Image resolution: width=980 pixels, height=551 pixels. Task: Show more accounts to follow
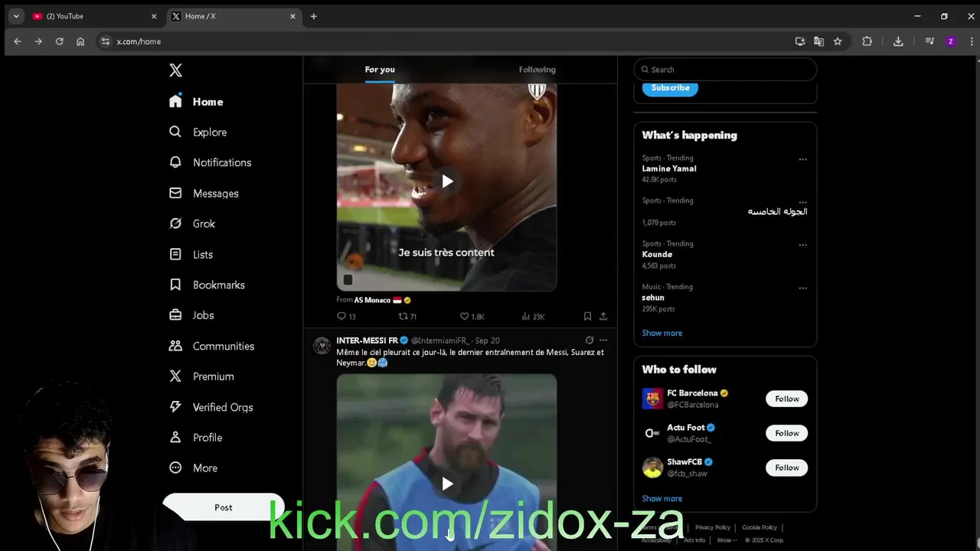[x=662, y=498]
